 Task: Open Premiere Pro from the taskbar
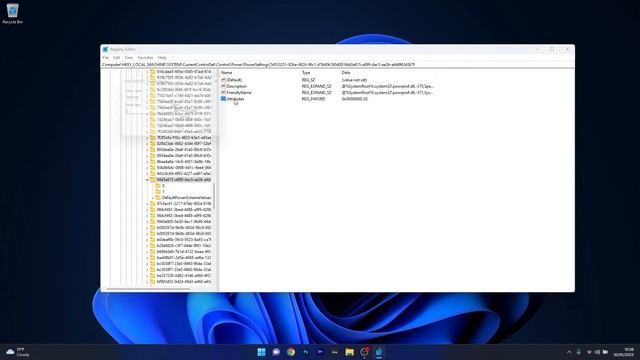pos(320,352)
